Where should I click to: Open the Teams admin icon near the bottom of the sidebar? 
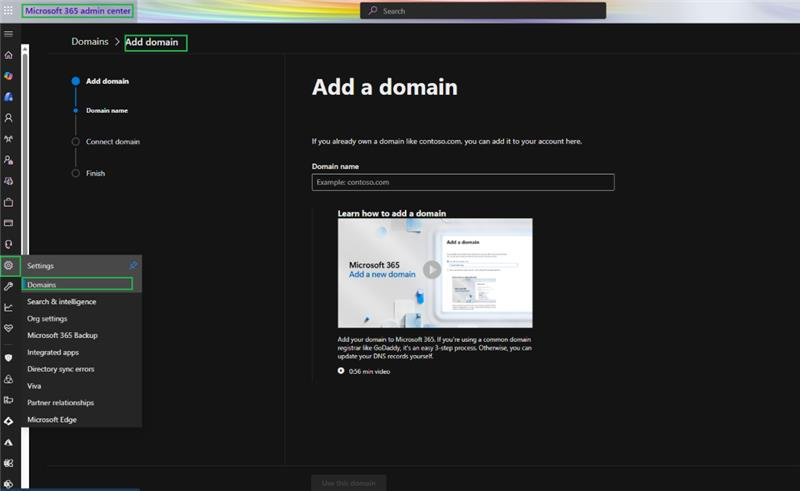click(9, 463)
